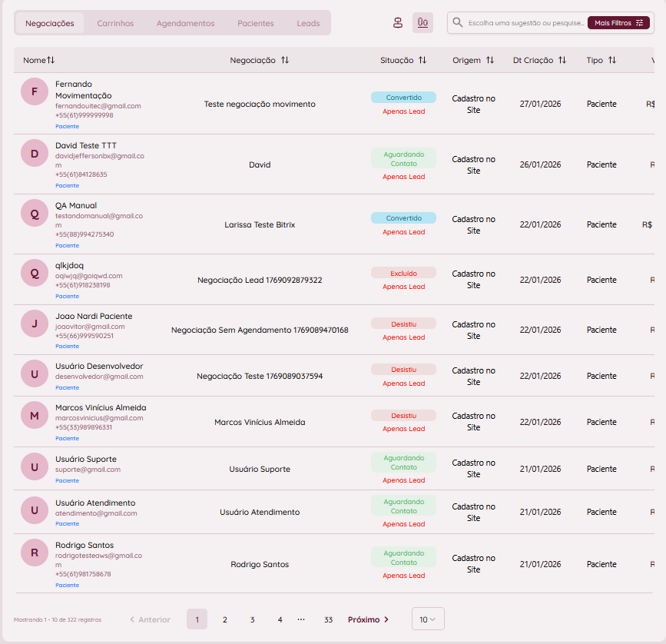Open the rows-per-page dropdown showing 10

click(x=428, y=619)
